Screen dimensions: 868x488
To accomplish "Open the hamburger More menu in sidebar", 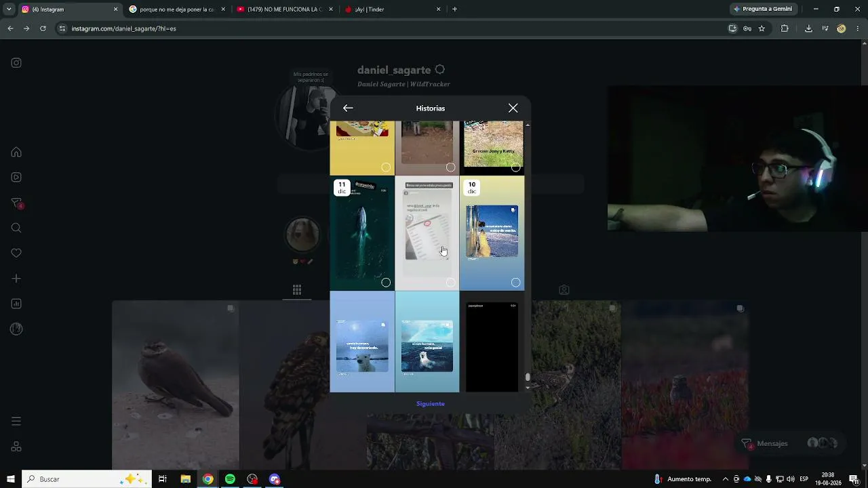I will (16, 422).
